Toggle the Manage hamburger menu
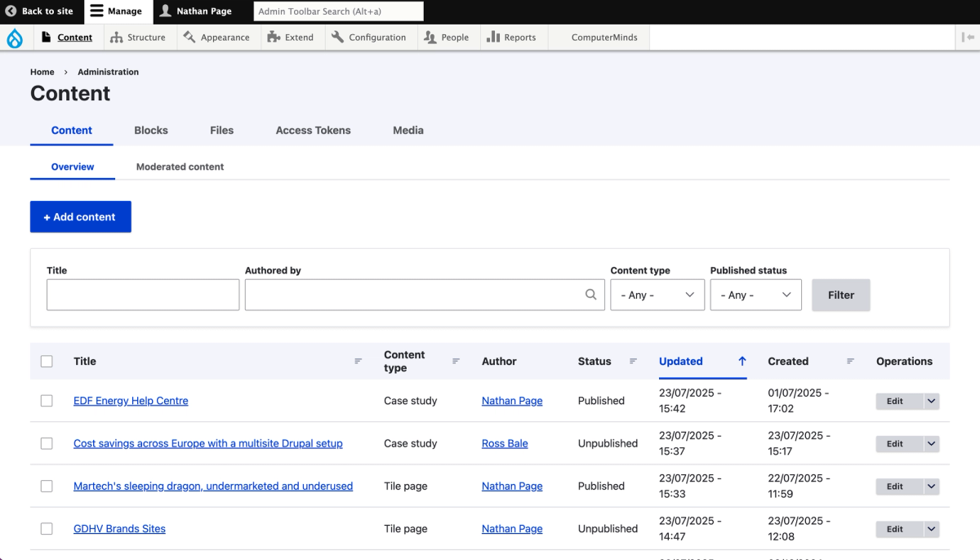The image size is (980, 560). 115,11
